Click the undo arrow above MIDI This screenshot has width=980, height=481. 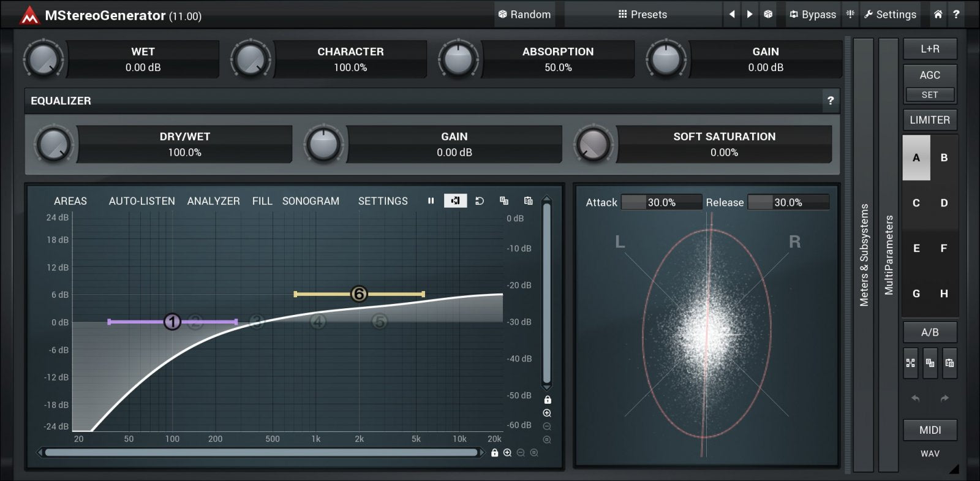pos(915,398)
